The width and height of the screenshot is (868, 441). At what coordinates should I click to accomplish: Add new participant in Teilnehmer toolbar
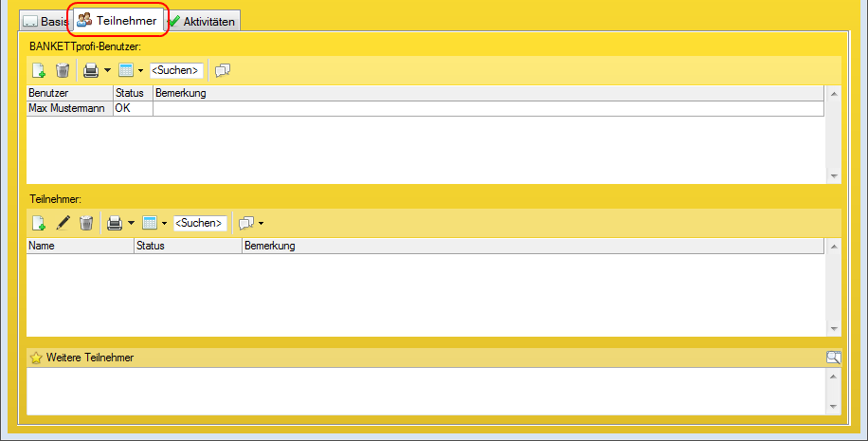(39, 224)
